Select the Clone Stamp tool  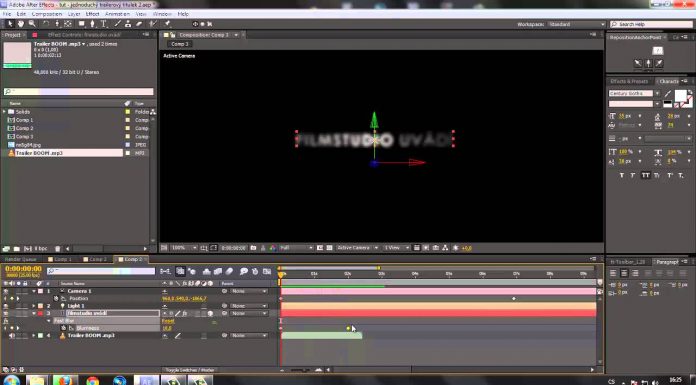pos(128,24)
